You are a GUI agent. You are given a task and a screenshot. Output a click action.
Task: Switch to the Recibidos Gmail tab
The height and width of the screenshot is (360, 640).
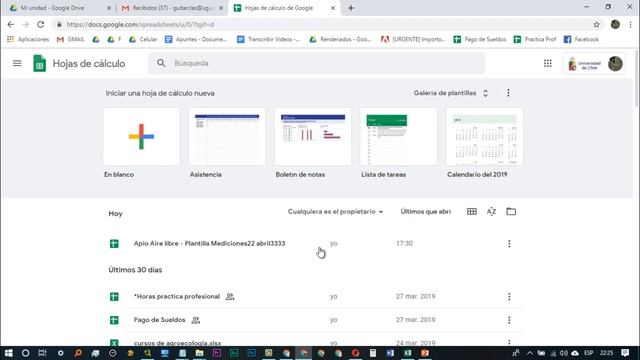tap(171, 8)
